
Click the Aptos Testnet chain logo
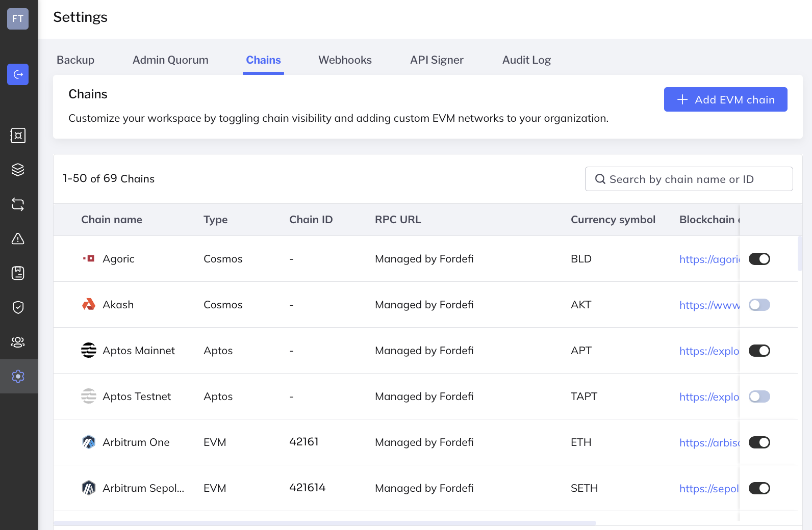[89, 396]
